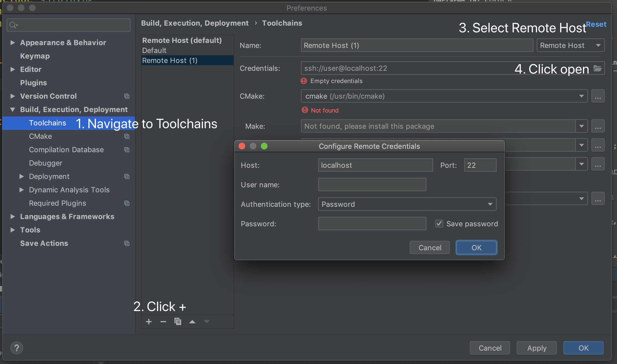Select Default toolchain in list
This screenshot has height=364, width=617.
[x=154, y=50]
